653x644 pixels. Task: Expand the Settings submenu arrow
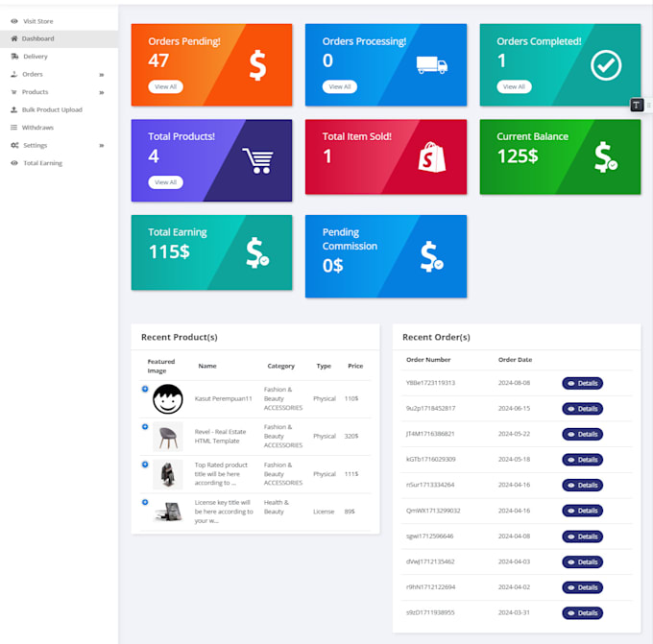[102, 145]
